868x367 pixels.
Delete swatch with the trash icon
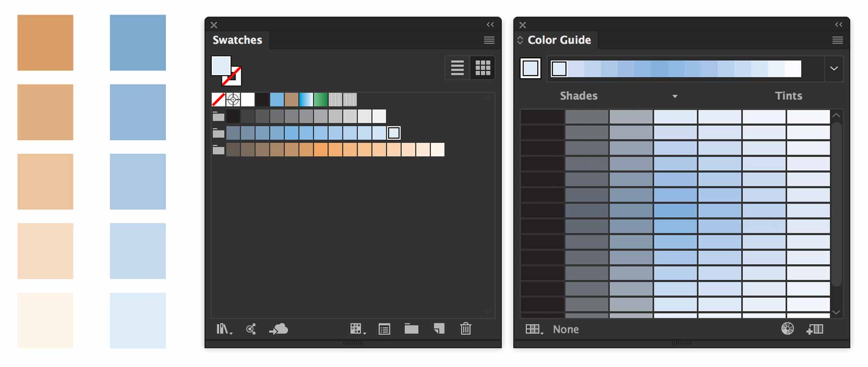[x=466, y=329]
